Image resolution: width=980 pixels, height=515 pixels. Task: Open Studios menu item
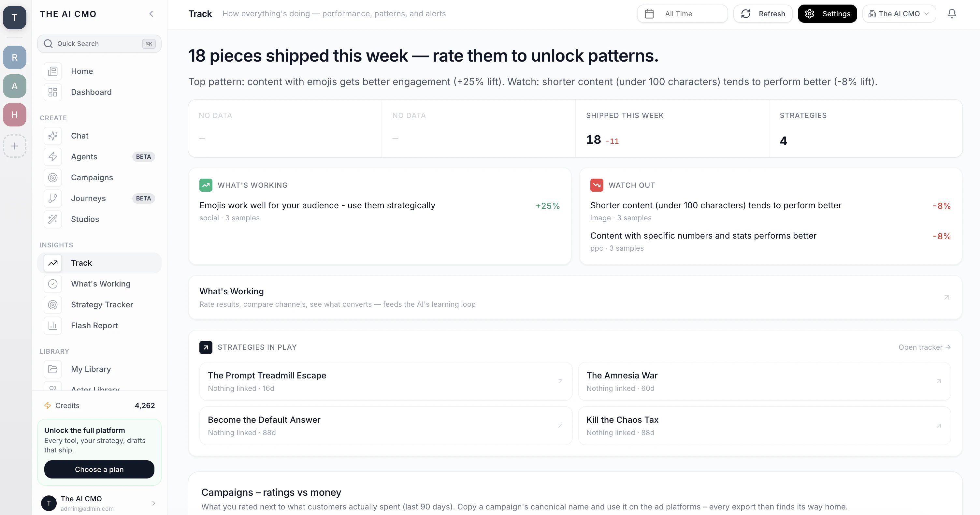[x=99, y=219]
